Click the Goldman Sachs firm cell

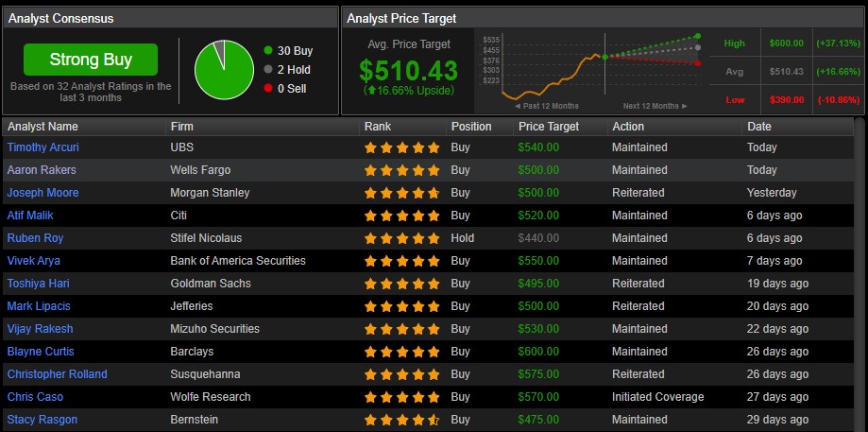click(211, 284)
